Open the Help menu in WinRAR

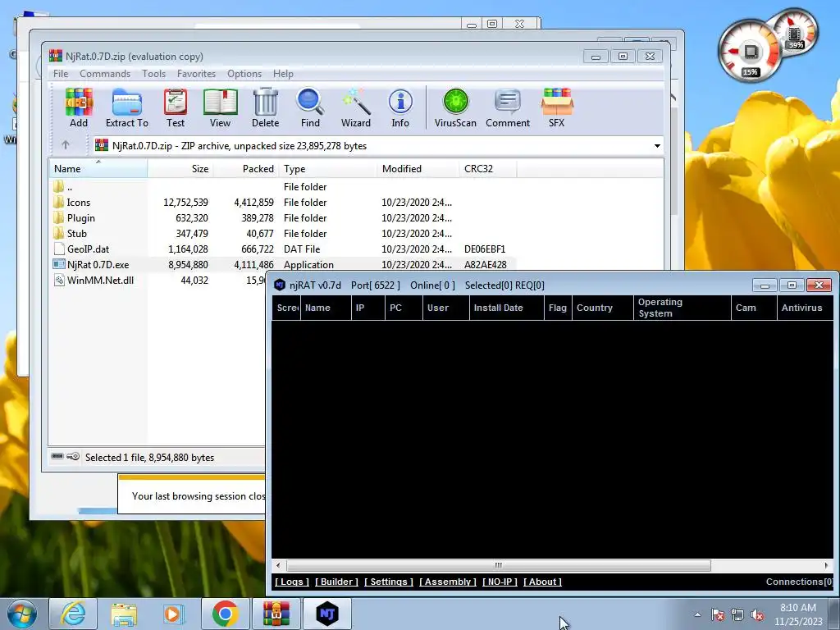[x=283, y=73]
